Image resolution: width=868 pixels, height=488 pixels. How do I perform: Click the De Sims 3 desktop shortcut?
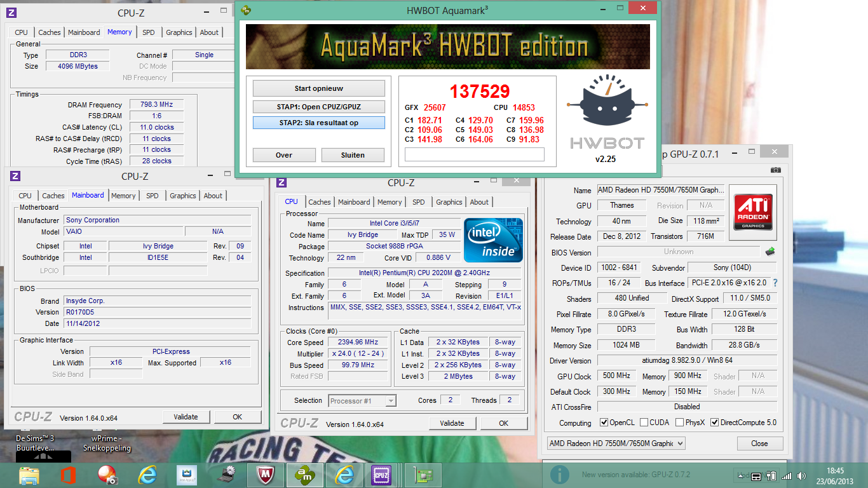[35, 443]
